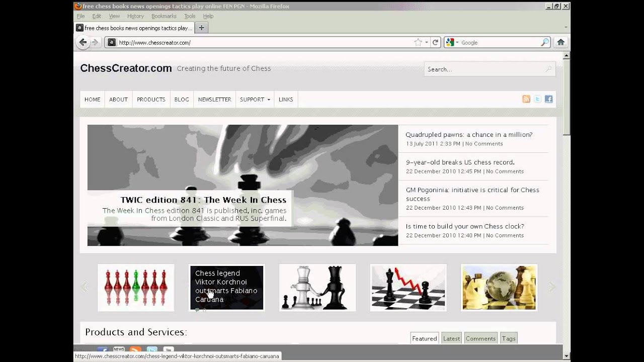Click No Comments under Quadrupled pawns article
644x362 pixels.
pos(484,144)
